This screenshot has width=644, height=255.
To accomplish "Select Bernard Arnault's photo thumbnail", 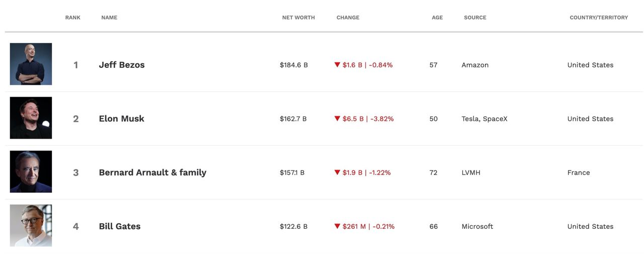I will (31, 172).
